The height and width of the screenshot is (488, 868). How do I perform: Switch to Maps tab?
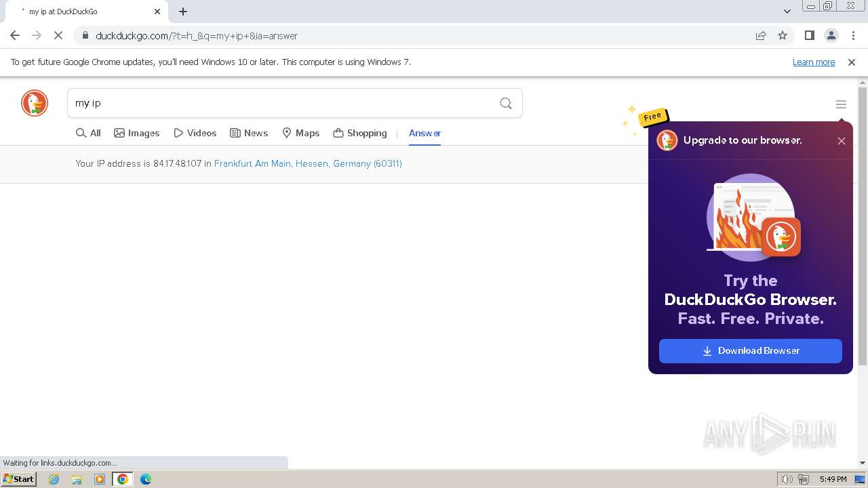point(300,133)
